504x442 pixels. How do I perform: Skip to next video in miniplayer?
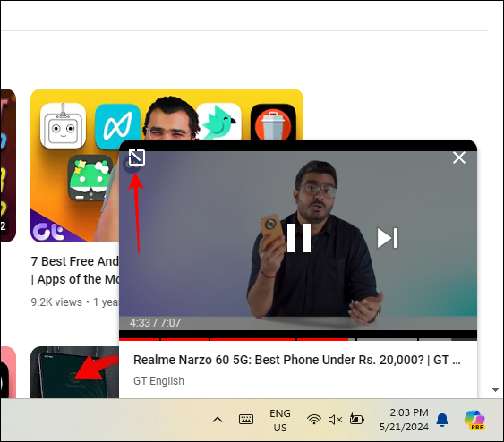pos(388,238)
